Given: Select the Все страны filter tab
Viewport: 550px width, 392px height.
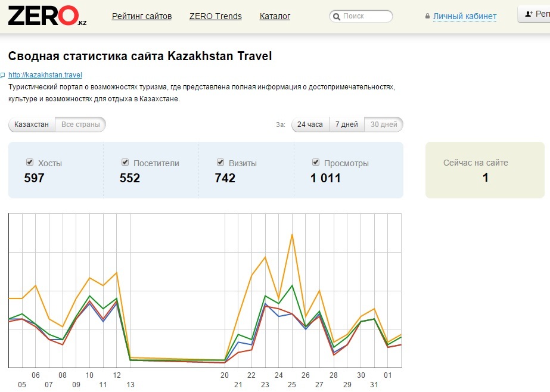Looking at the screenshot, I should (x=80, y=125).
